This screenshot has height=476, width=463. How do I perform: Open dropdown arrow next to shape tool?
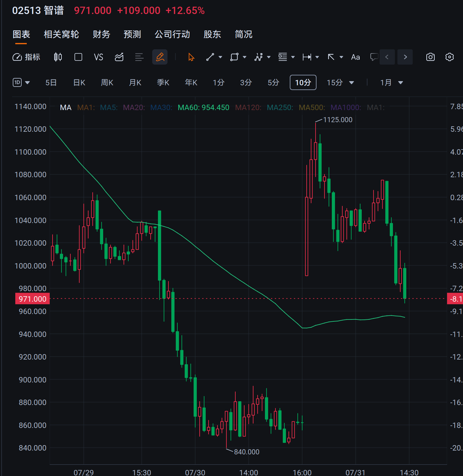(x=245, y=57)
